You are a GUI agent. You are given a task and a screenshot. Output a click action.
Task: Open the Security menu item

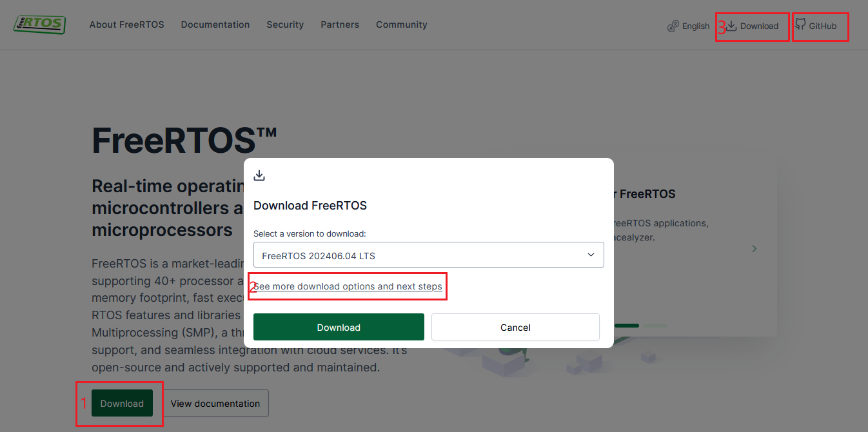285,25
